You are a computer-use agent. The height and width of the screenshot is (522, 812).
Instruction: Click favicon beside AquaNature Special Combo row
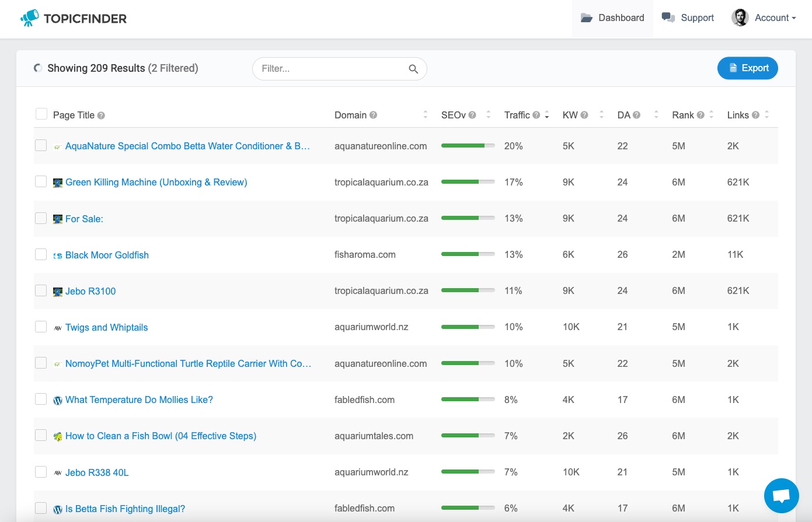click(58, 147)
